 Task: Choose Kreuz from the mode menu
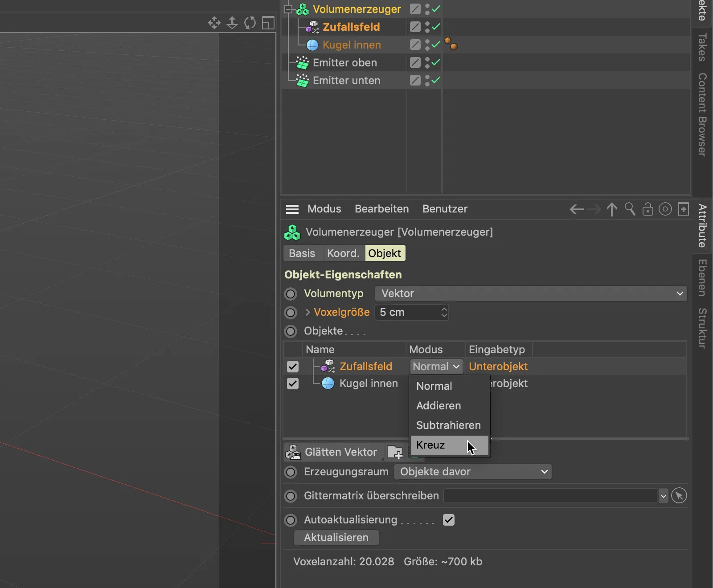coord(449,445)
